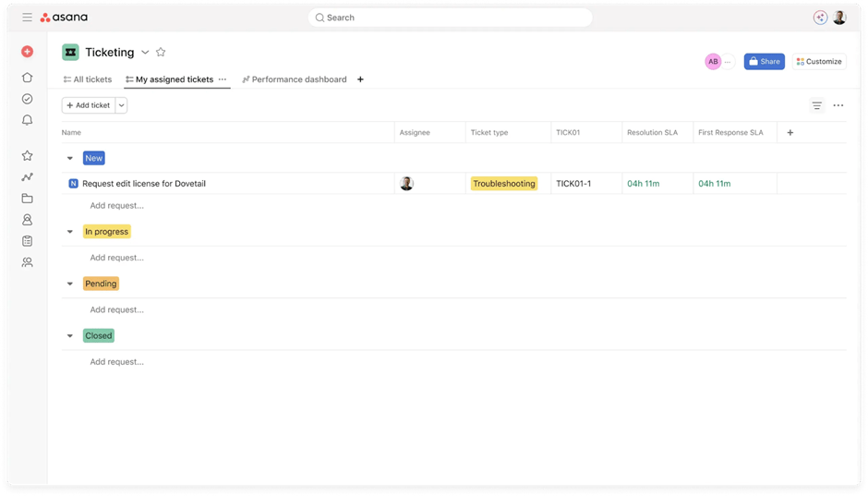Open Troubleshooting ticket type dropdown
Screen dimensions: 868x496
[x=504, y=183]
